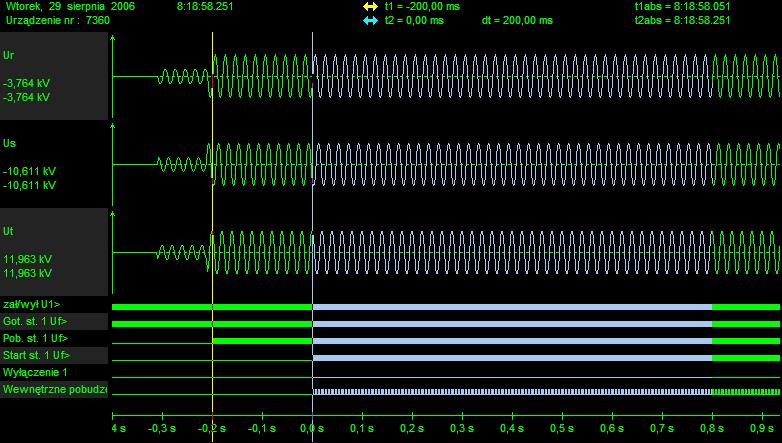Click the timestamp 8:18:58.251 in header
Viewport: 782px width, 443px height.
pyautogui.click(x=205, y=6)
